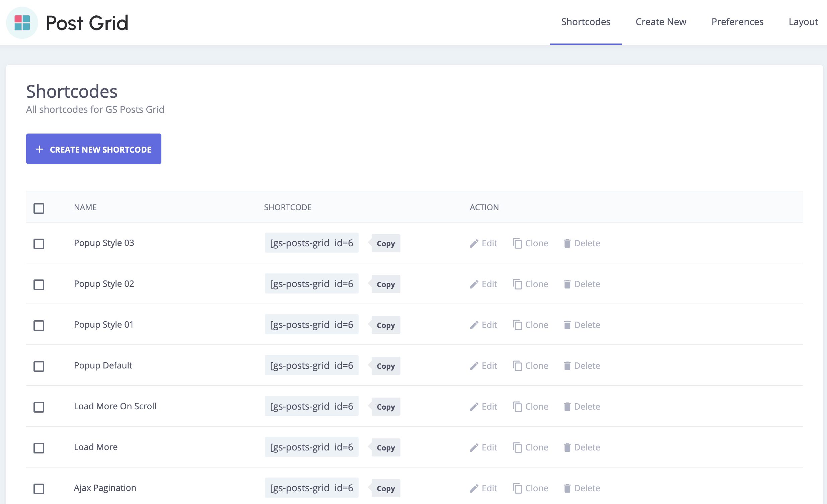Copy the Popup Default shortcode
This screenshot has height=504, width=827.
(386, 366)
